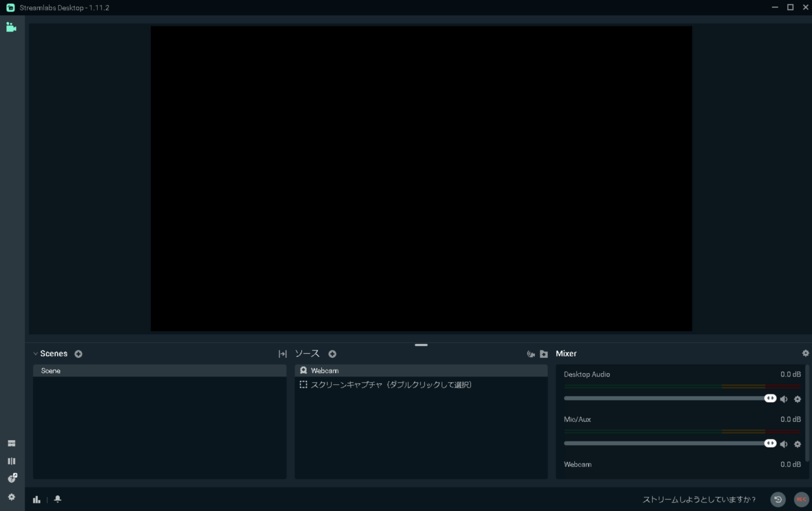The height and width of the screenshot is (511, 812).
Task: Open scene transitions icon beside Scenes
Action: pyautogui.click(x=283, y=354)
